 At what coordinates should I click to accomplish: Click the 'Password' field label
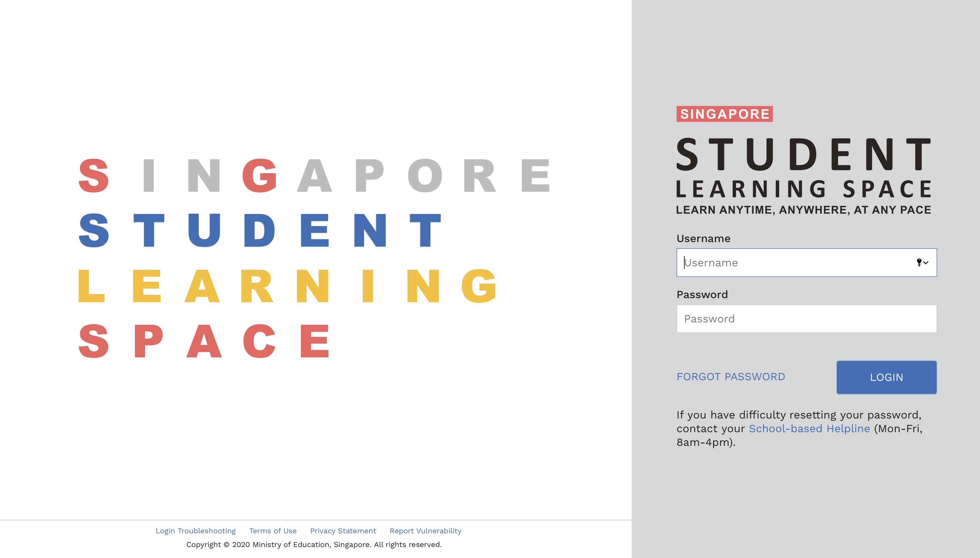click(x=702, y=294)
